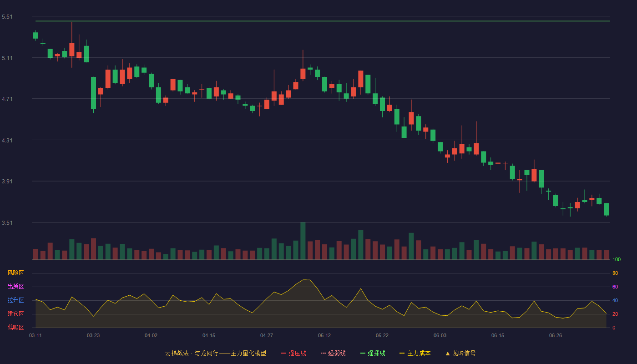Click the 04-27 date label
This screenshot has width=637, height=364.
point(267,336)
